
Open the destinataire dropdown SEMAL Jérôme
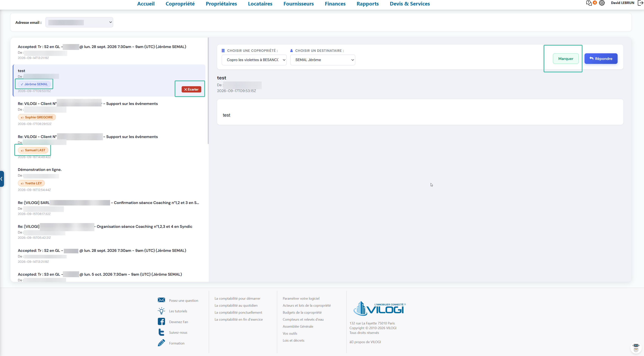coord(322,60)
